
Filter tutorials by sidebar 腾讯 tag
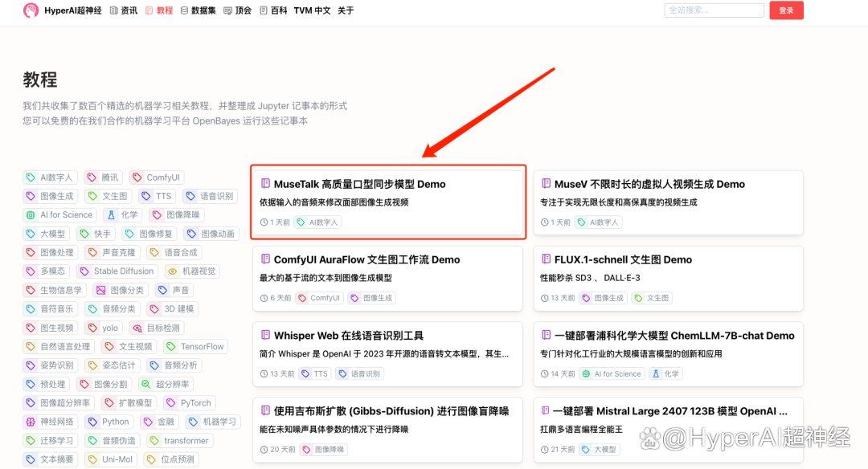click(x=103, y=177)
